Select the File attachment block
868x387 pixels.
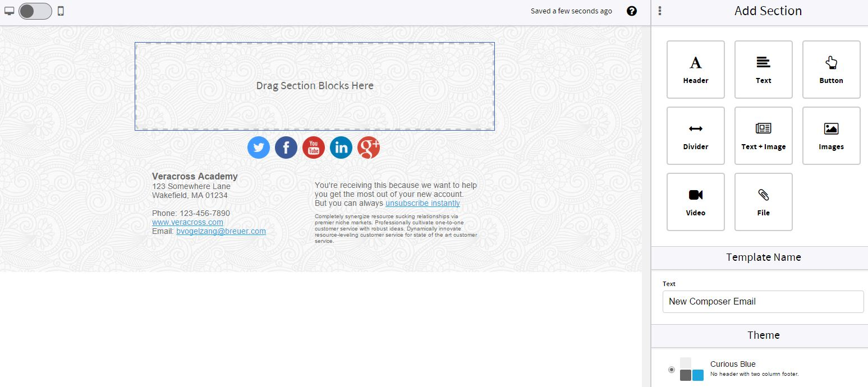point(763,202)
